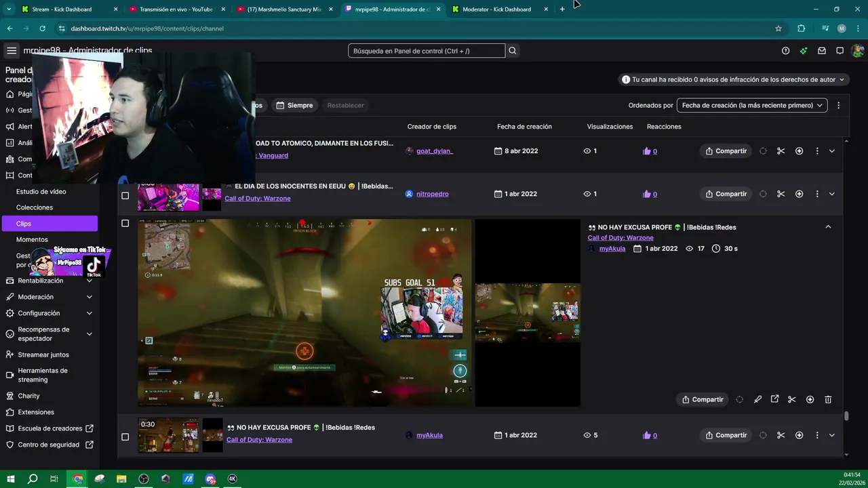Screen dimensions: 868x488
Task: Collapse the expanded NO HAY EXCUSA PROFE clip
Action: (x=828, y=227)
